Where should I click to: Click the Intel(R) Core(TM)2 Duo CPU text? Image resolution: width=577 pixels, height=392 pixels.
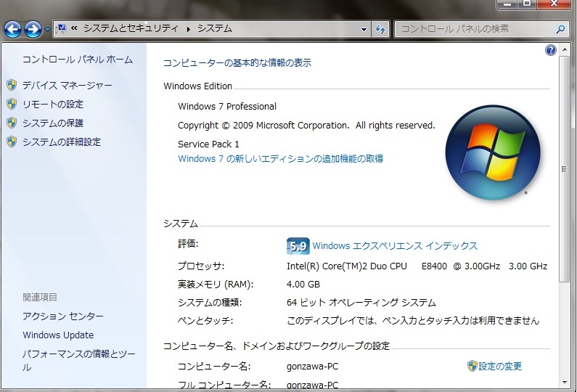(x=347, y=266)
